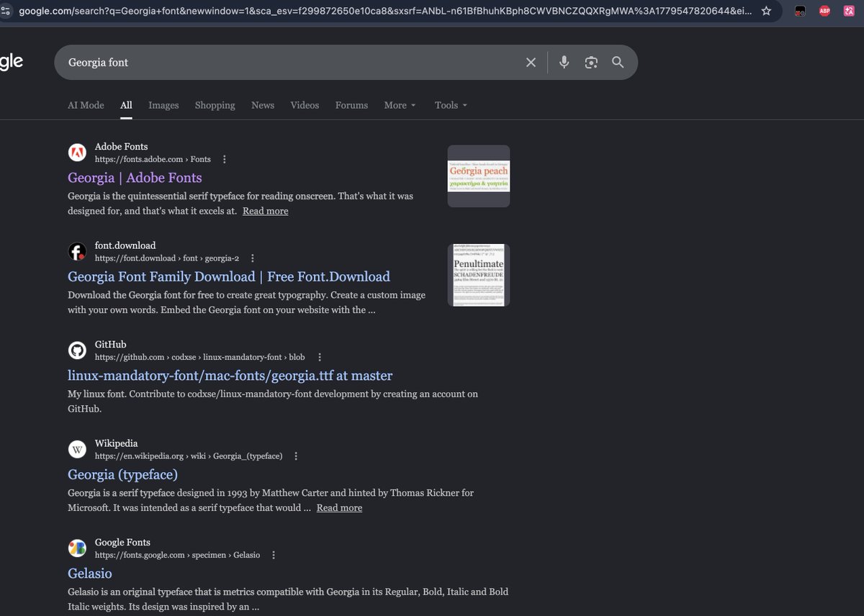Open the Gelasio Google Fonts link

click(x=90, y=574)
